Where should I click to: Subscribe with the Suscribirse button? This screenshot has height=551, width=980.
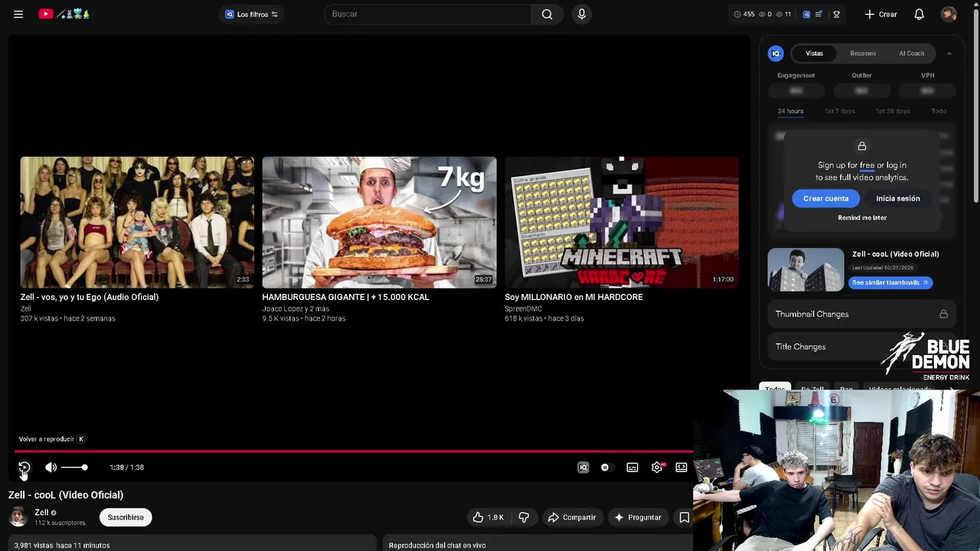point(126,517)
